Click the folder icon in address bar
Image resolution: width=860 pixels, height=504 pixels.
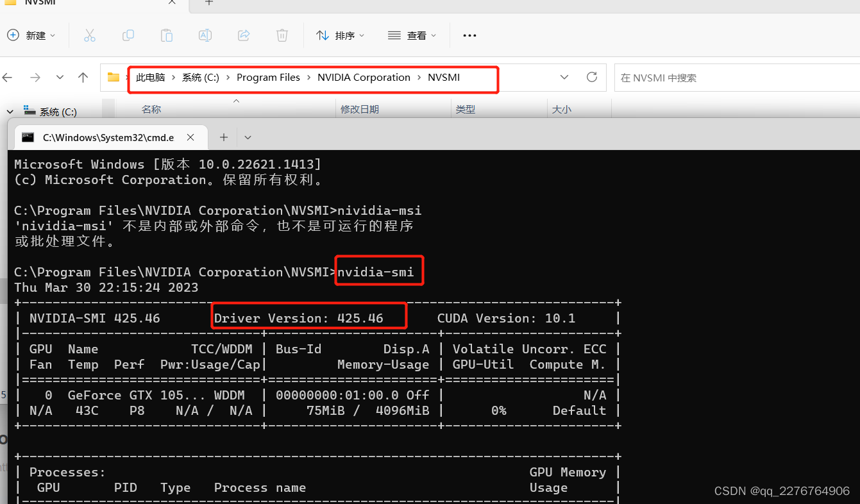coord(114,78)
